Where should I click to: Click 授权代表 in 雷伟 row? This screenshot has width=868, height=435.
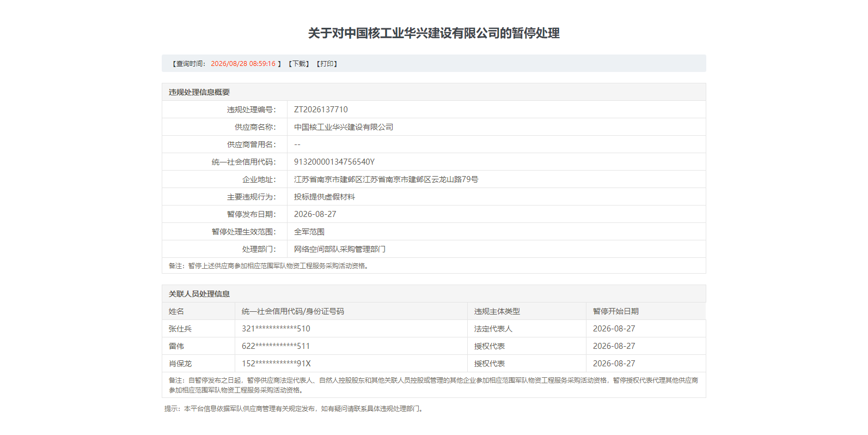490,346
